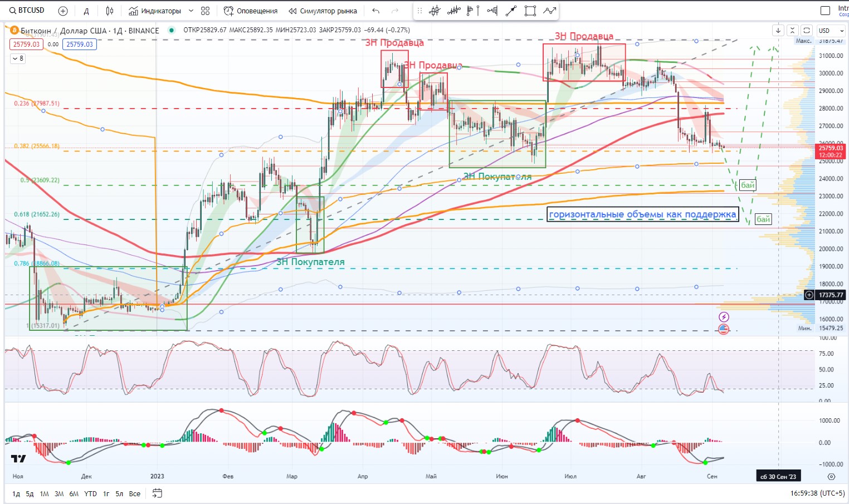849x504 pixels.
Task: Select the 6М date range
Action: [74, 494]
